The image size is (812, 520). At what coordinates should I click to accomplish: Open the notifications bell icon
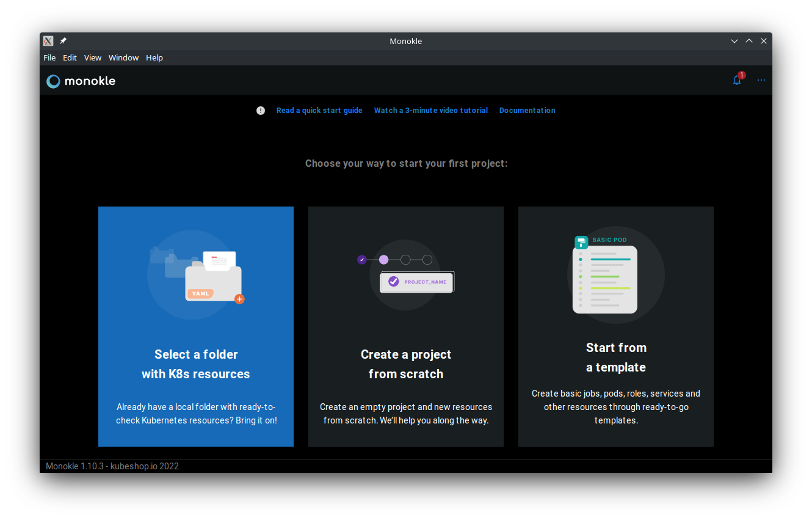[737, 80]
